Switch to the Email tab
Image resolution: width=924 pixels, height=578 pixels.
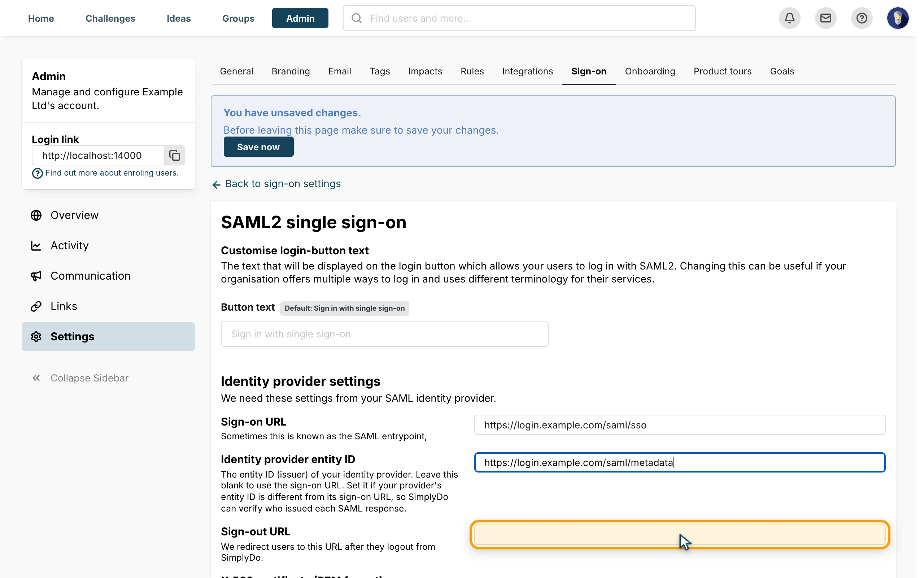point(339,72)
